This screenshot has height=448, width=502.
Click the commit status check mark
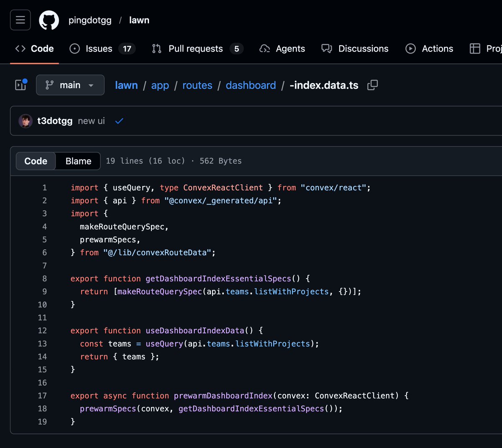coord(119,121)
